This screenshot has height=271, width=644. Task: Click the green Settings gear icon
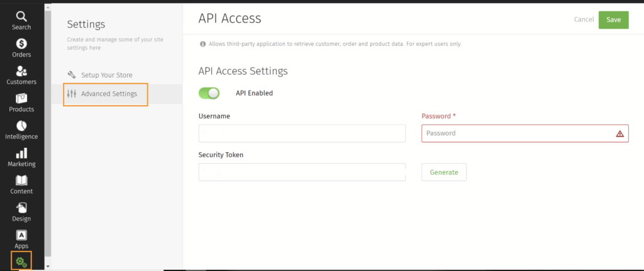[21, 261]
